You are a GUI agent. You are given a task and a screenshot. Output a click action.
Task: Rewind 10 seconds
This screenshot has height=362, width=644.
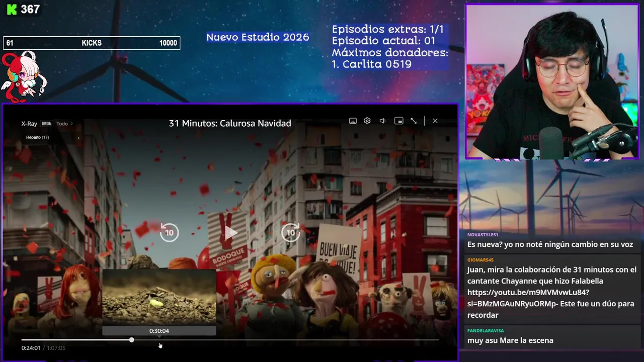(x=169, y=232)
